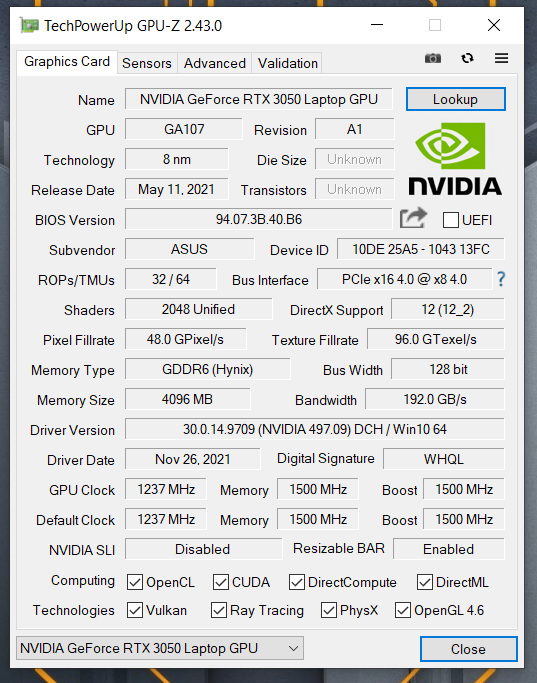
Task: Click the Driver Version text field
Action: click(314, 429)
